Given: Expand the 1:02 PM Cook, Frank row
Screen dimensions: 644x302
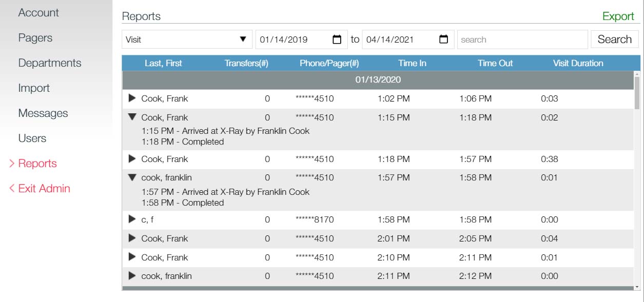Looking at the screenshot, I should [x=132, y=98].
